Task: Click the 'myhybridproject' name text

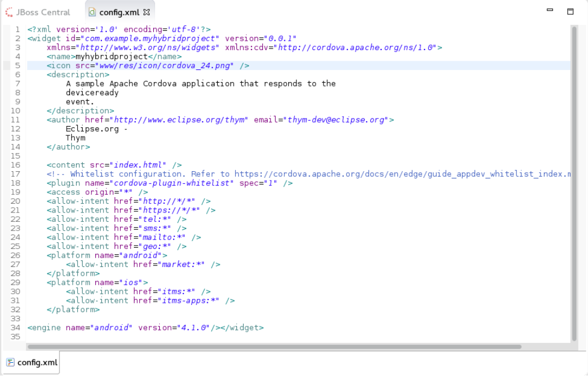Action: coord(112,57)
